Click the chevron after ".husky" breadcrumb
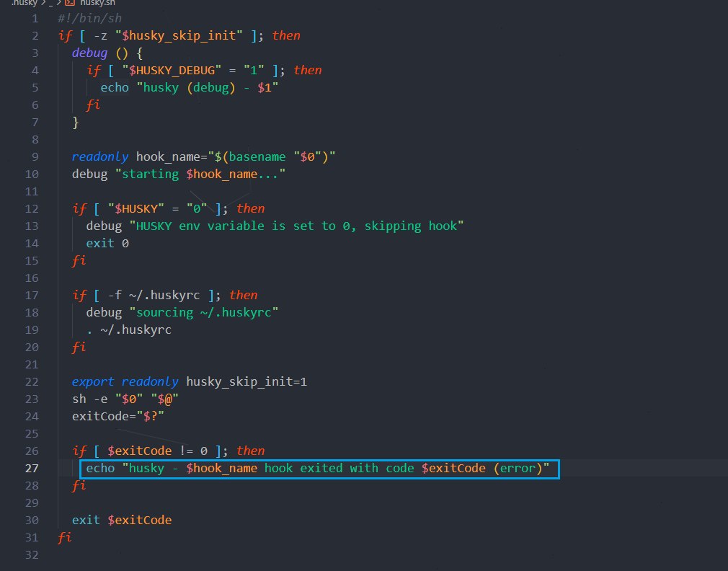Screen dimensions: 728x571 pyautogui.click(x=43, y=4)
